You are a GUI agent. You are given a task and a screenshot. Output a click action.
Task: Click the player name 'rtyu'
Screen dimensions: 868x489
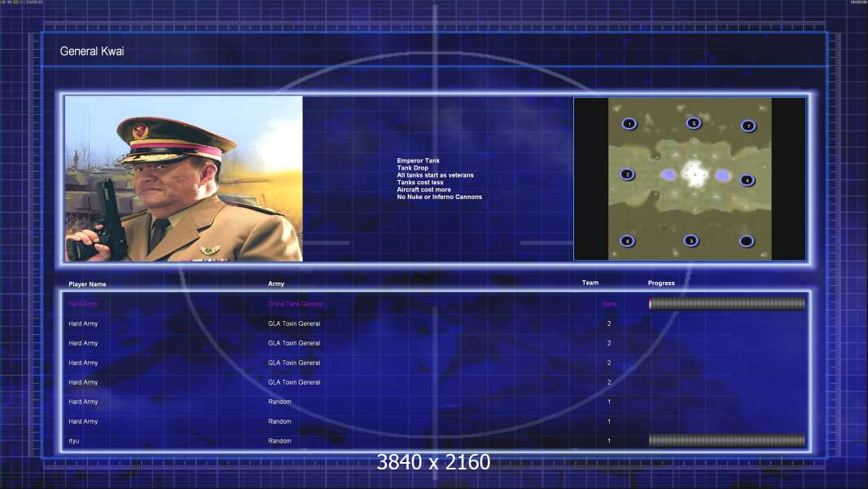coord(73,441)
